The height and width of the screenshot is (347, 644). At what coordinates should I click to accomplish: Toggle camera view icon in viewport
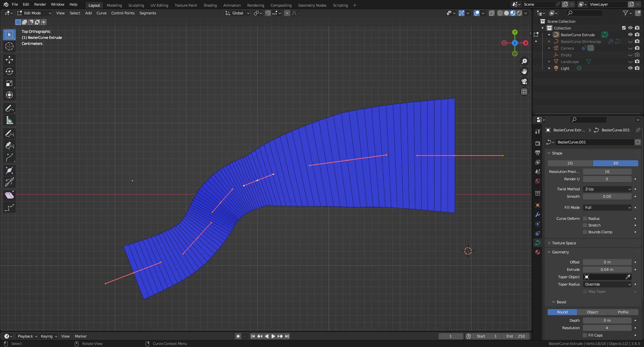pyautogui.click(x=524, y=81)
